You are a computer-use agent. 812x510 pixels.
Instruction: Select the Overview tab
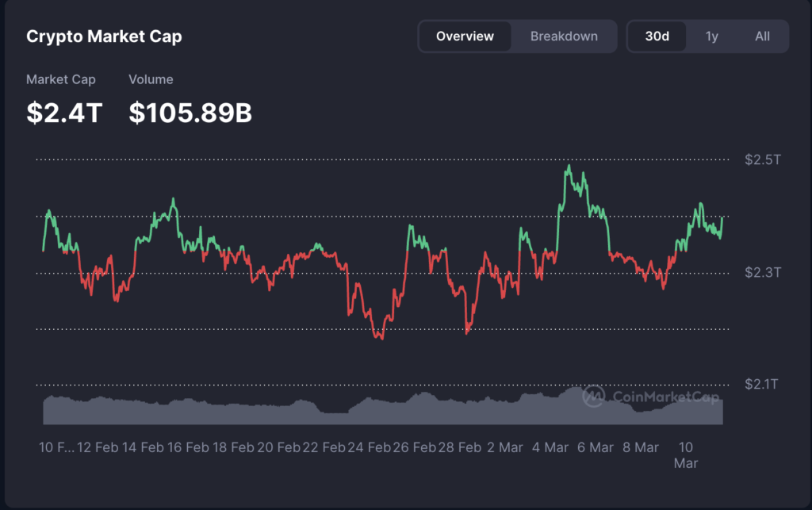465,36
